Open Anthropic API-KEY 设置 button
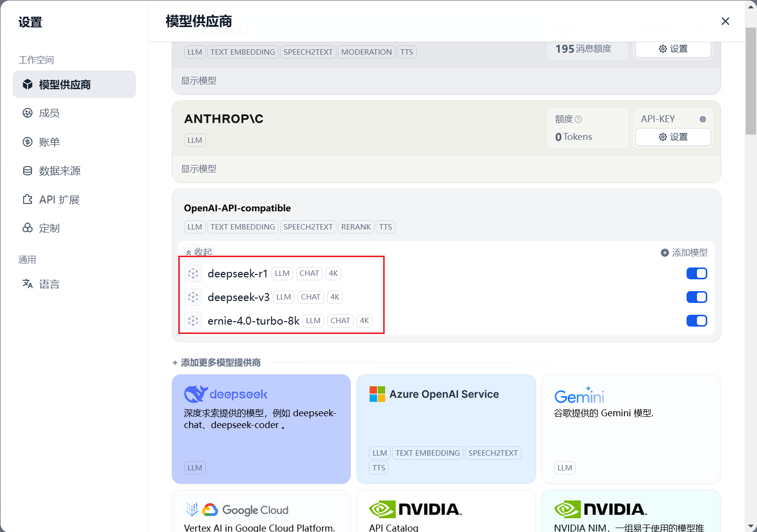Image resolution: width=757 pixels, height=532 pixels. click(673, 137)
